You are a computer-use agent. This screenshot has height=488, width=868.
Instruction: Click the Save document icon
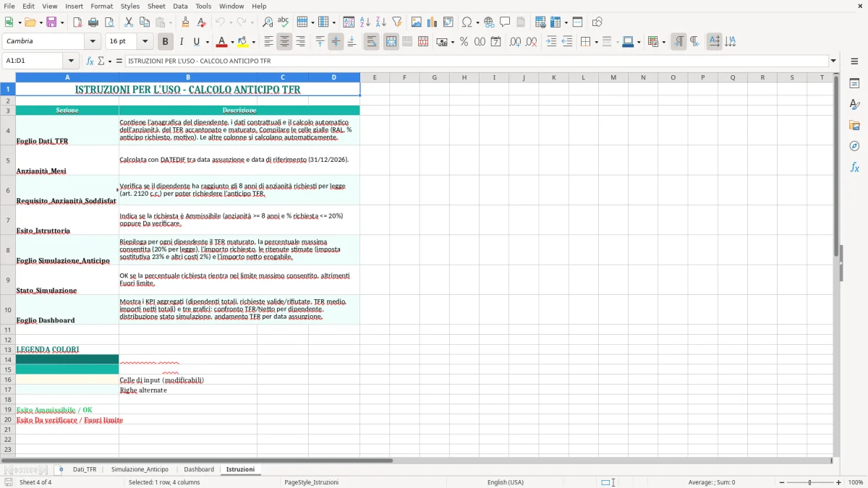51,22
